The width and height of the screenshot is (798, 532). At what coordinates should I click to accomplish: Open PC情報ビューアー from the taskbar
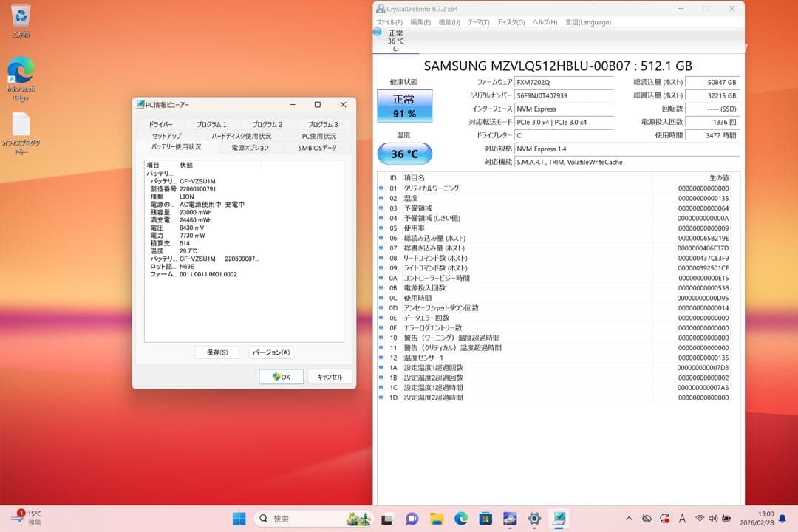coord(558,518)
